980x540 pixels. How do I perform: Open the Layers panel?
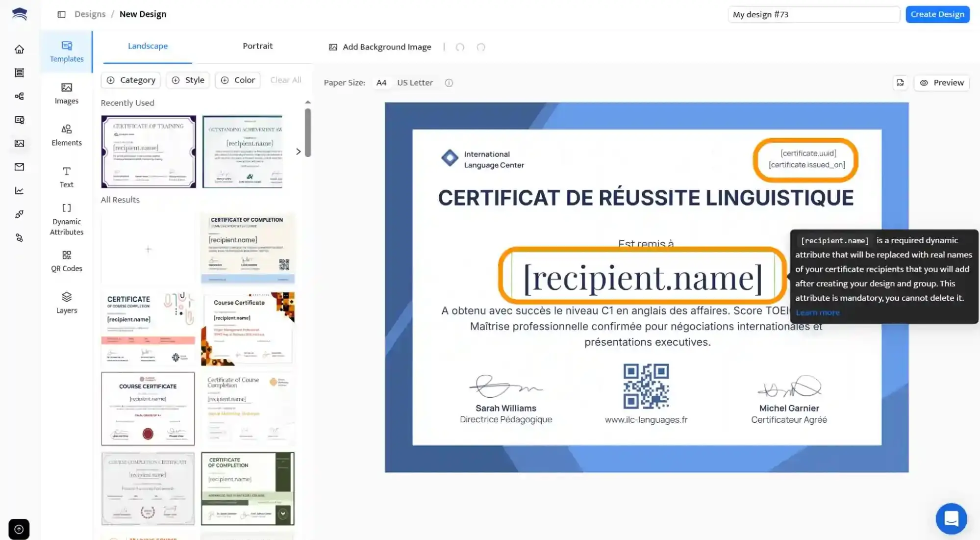tap(66, 303)
